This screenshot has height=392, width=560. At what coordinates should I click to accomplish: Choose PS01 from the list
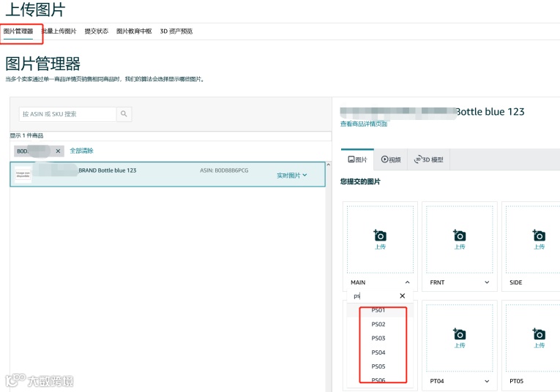point(380,310)
